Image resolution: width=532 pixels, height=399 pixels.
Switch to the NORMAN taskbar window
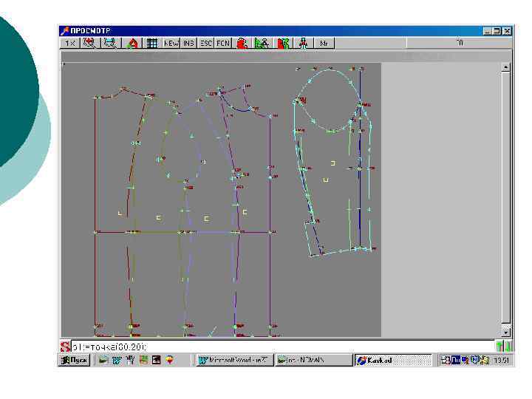point(314,360)
